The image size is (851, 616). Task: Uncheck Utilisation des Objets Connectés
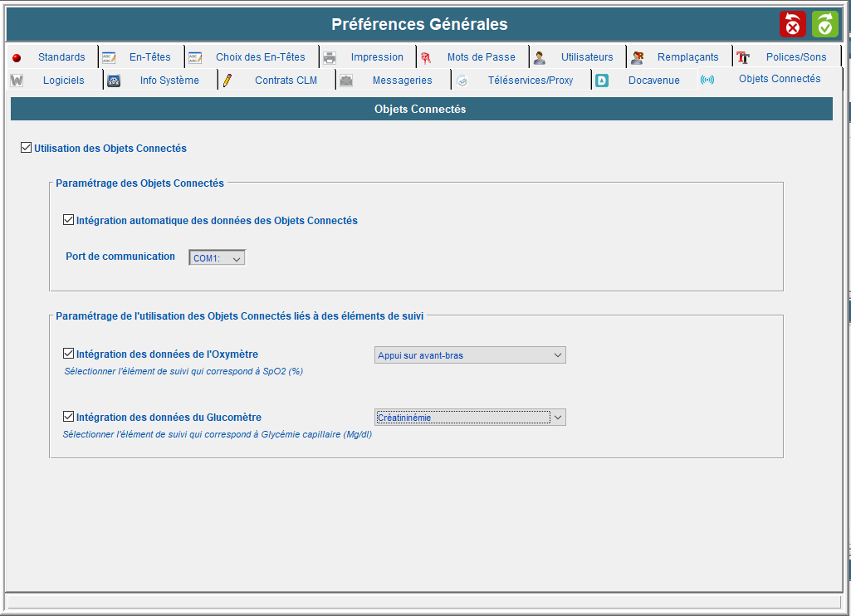click(27, 149)
